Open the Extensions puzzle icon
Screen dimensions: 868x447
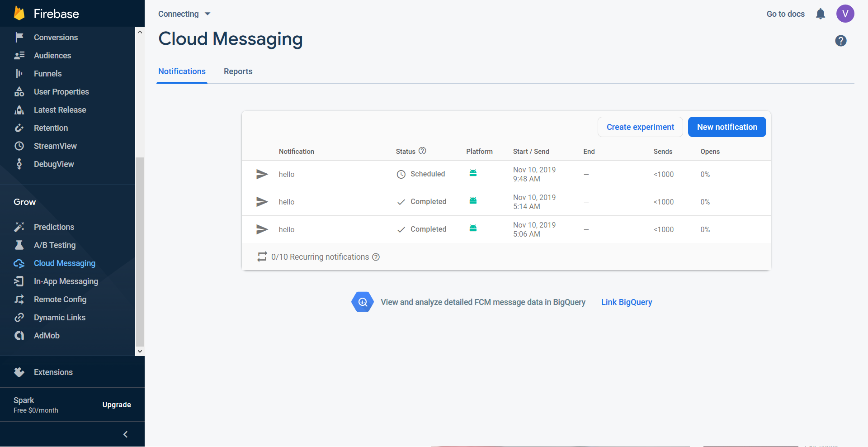point(19,372)
